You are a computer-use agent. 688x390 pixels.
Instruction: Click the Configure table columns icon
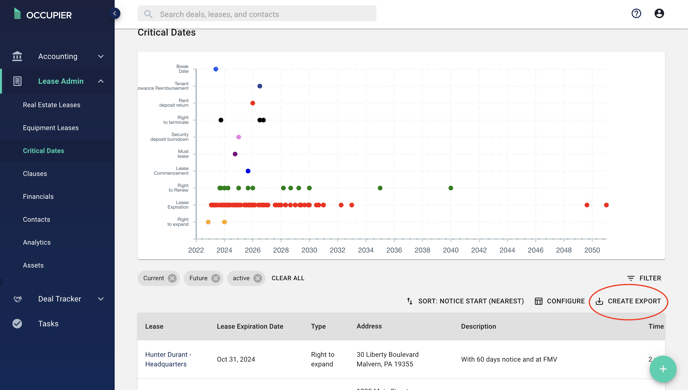[538, 301]
